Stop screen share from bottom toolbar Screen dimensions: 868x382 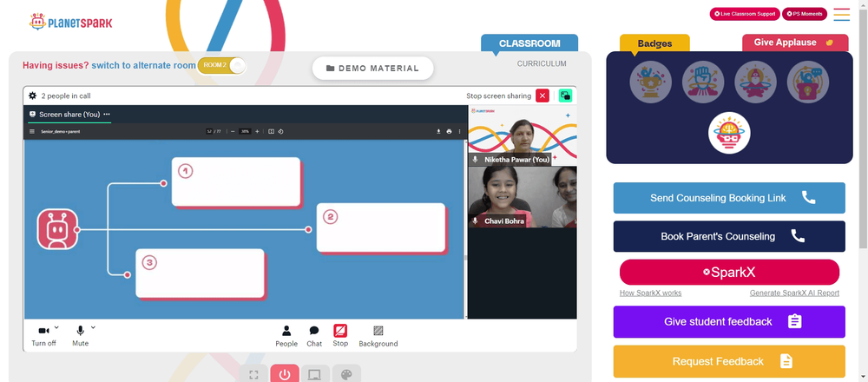click(x=340, y=336)
